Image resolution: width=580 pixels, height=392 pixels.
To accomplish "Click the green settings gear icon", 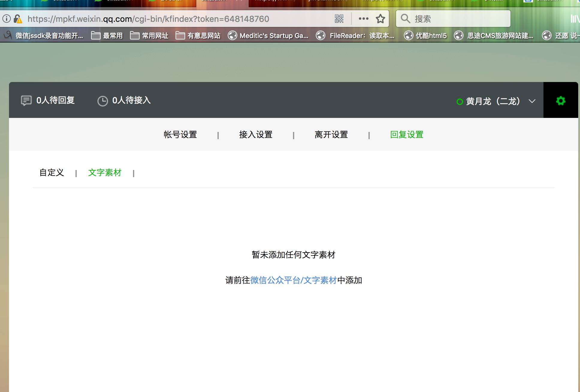I will tap(561, 101).
